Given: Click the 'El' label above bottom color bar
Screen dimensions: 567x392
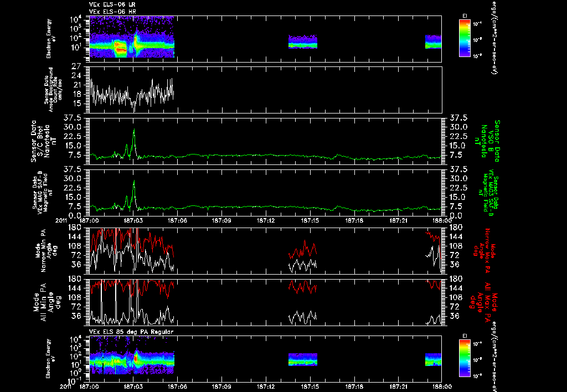Looking at the screenshot, I should click(465, 336).
